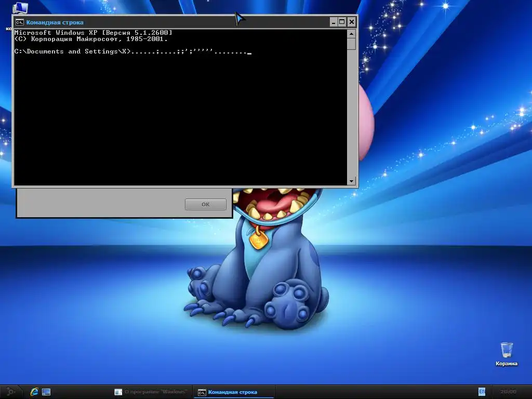Click the scrollbar up arrow in command prompt
Image resolution: width=532 pixels, height=399 pixels.
click(x=351, y=34)
